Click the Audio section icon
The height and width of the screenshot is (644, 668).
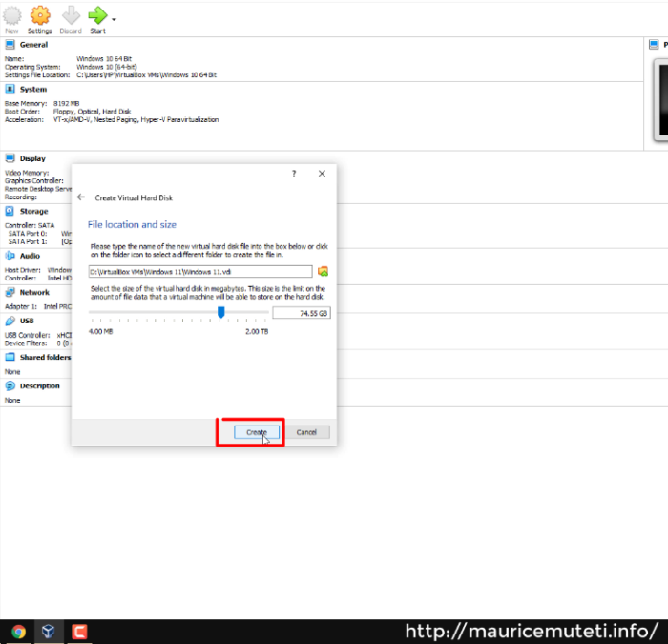tap(10, 256)
